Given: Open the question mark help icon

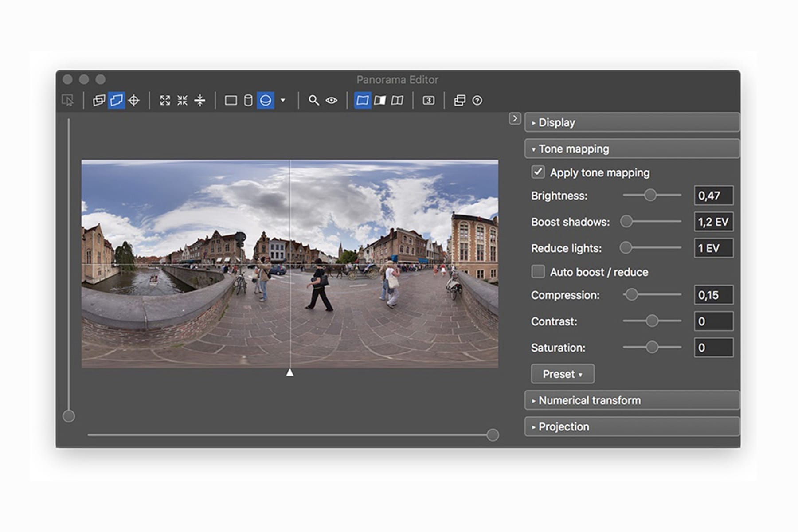Looking at the screenshot, I should (x=477, y=101).
